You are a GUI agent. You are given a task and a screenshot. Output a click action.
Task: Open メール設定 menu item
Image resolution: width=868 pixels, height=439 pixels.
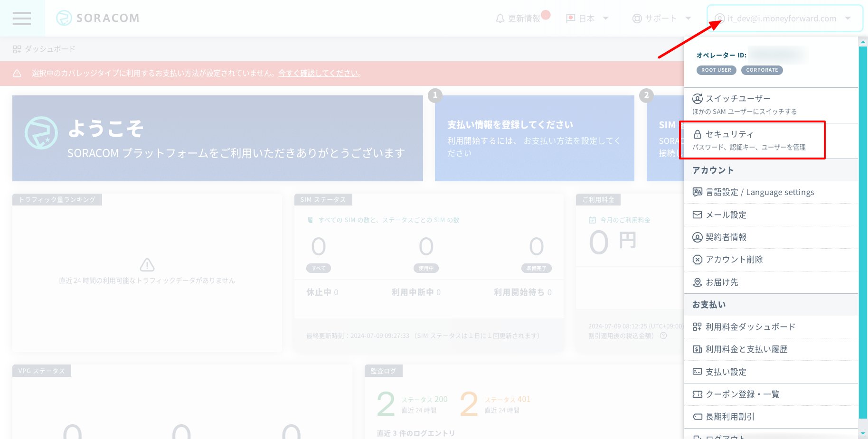click(x=771, y=215)
